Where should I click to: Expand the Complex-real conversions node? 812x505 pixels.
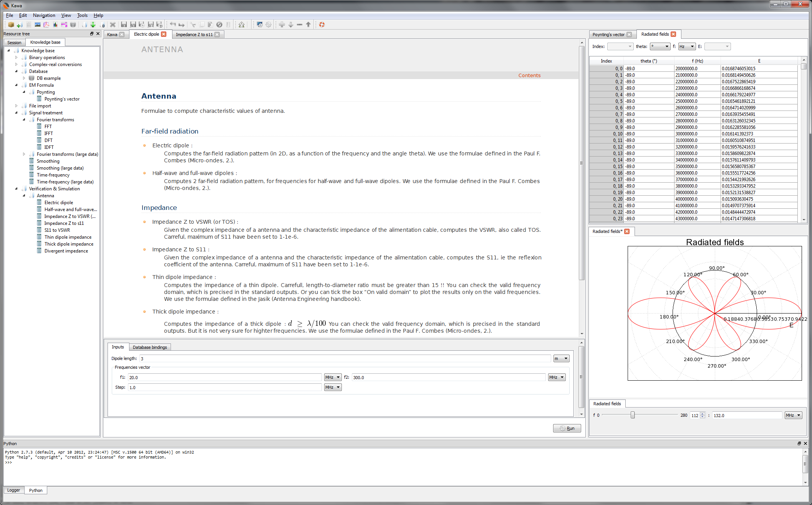pyautogui.click(x=16, y=64)
